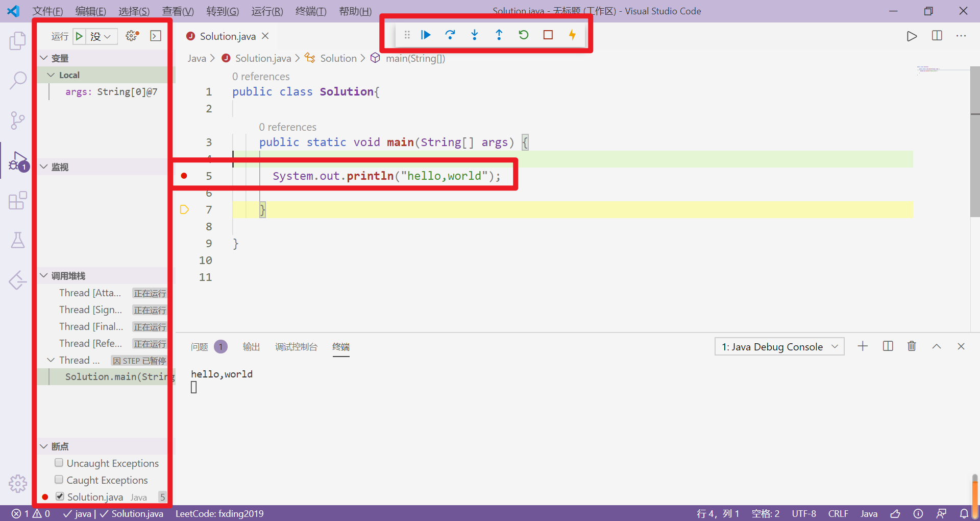
Task: Click the feedback icon in status bar
Action: tap(941, 513)
